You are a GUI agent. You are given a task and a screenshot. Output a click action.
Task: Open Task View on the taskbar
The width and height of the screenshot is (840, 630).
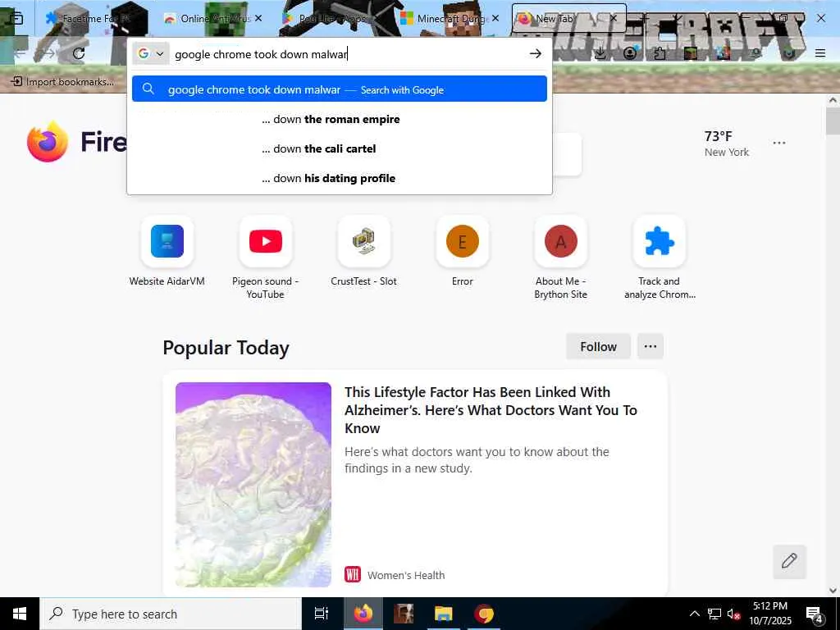coord(322,614)
